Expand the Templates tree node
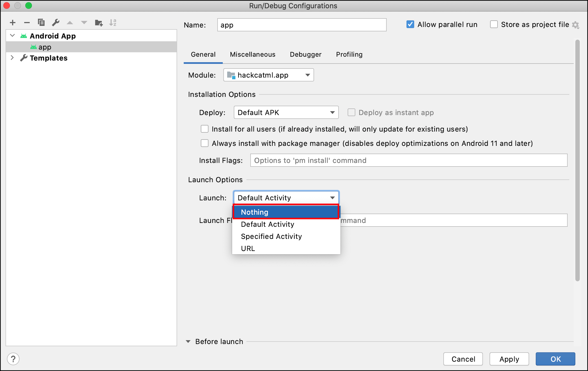588x371 pixels. pos(12,58)
